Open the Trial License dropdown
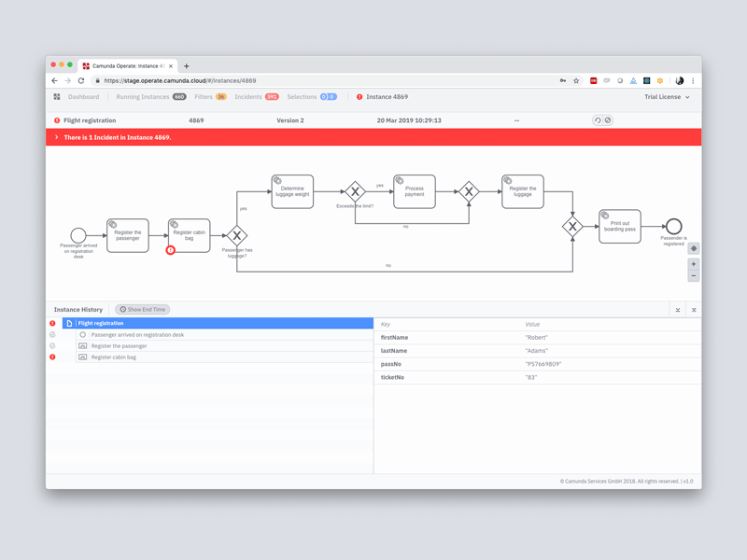747x560 pixels. point(666,96)
